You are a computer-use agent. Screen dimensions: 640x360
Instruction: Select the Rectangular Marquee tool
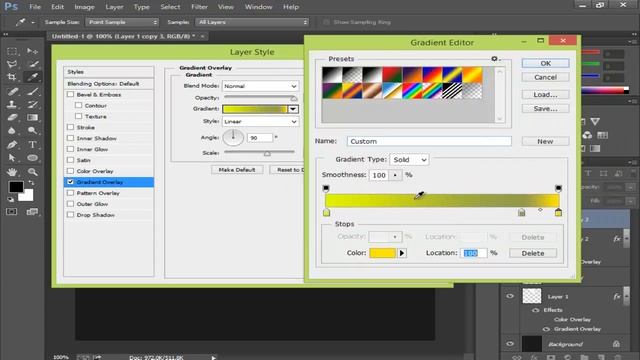(12, 51)
